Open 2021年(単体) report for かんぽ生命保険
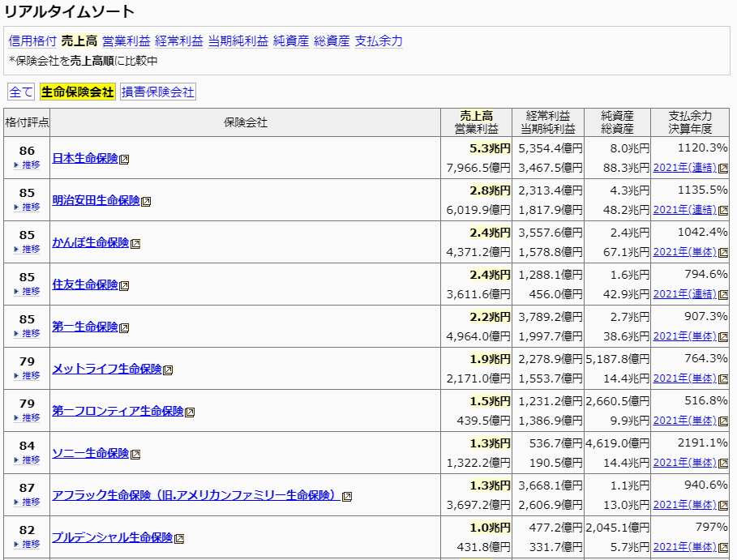Screen dimensions: 737x560 click(685, 252)
